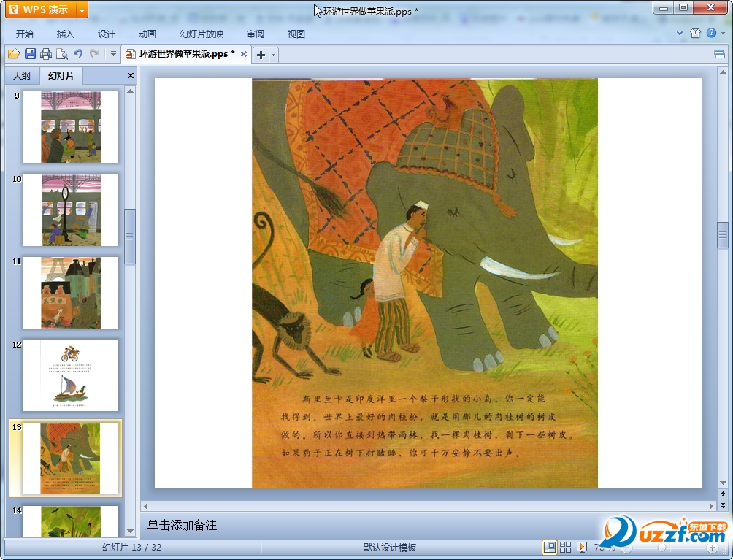Click the notes area 单击添加备注
The image size is (733, 560).
click(x=182, y=525)
